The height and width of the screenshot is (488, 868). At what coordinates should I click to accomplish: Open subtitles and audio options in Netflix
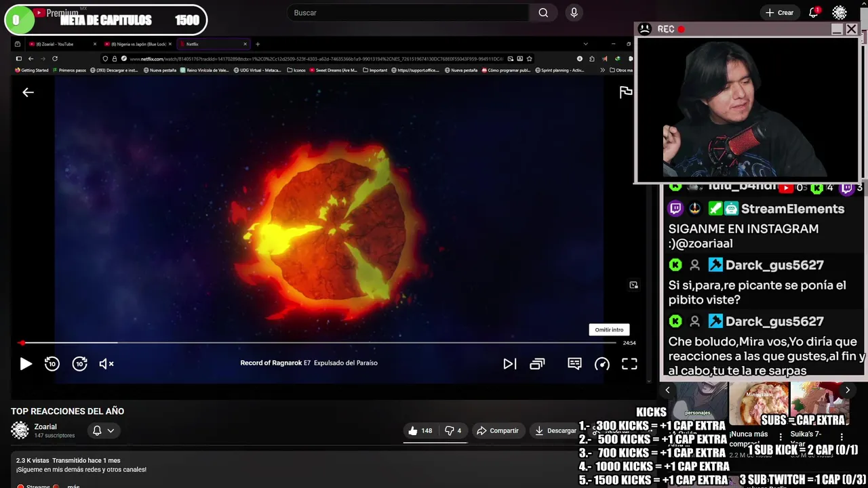pos(574,364)
